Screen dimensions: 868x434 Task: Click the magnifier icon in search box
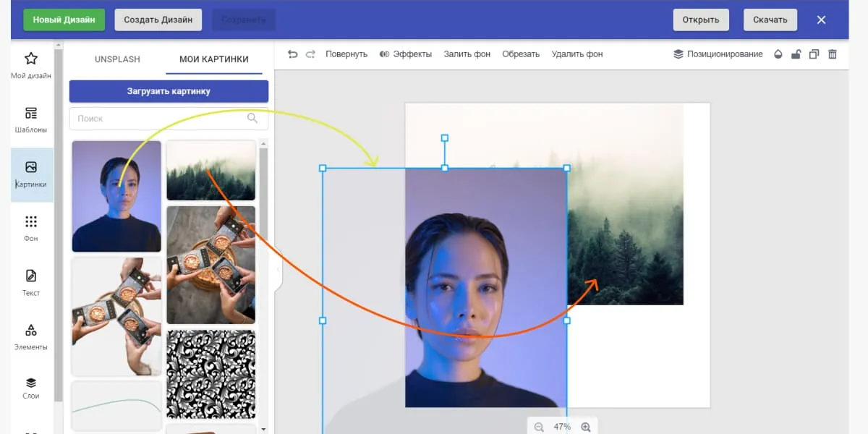pos(252,118)
